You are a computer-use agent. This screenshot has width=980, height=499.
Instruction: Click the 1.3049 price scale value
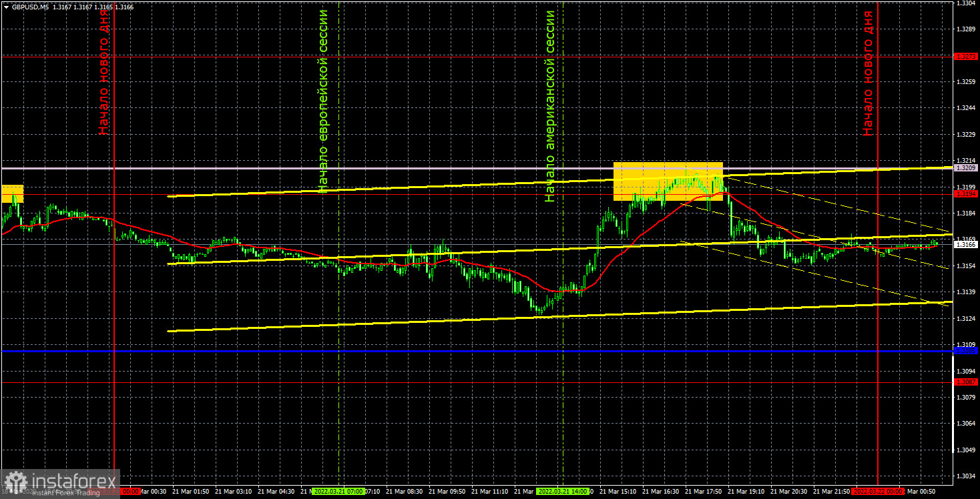(965, 450)
